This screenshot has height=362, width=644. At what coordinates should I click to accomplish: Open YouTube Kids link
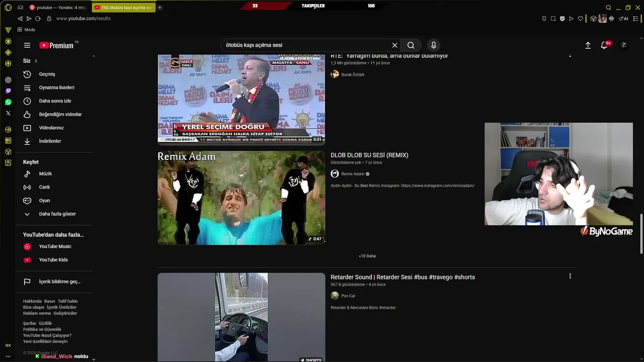pyautogui.click(x=54, y=260)
